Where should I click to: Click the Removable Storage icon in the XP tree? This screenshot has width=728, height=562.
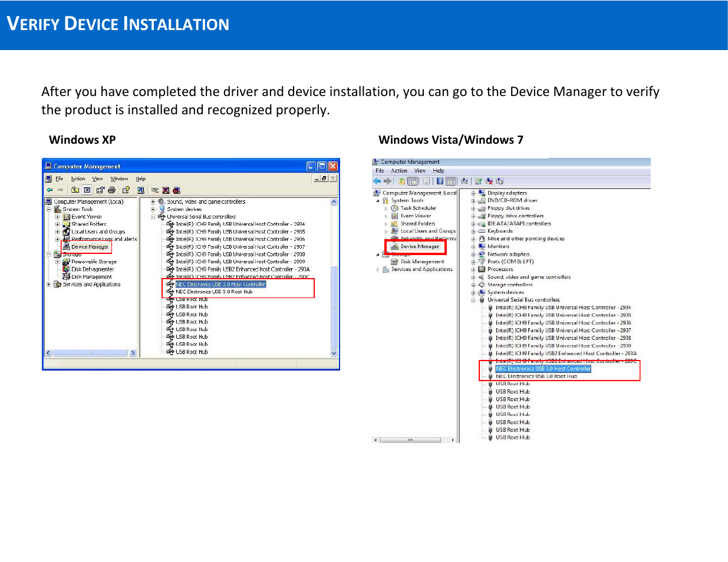[x=67, y=262]
